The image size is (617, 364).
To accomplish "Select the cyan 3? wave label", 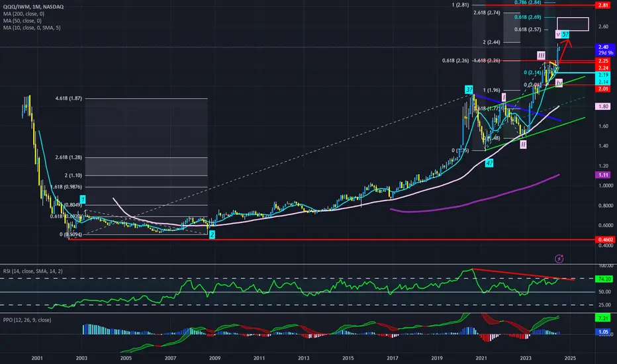I will 469,89.
